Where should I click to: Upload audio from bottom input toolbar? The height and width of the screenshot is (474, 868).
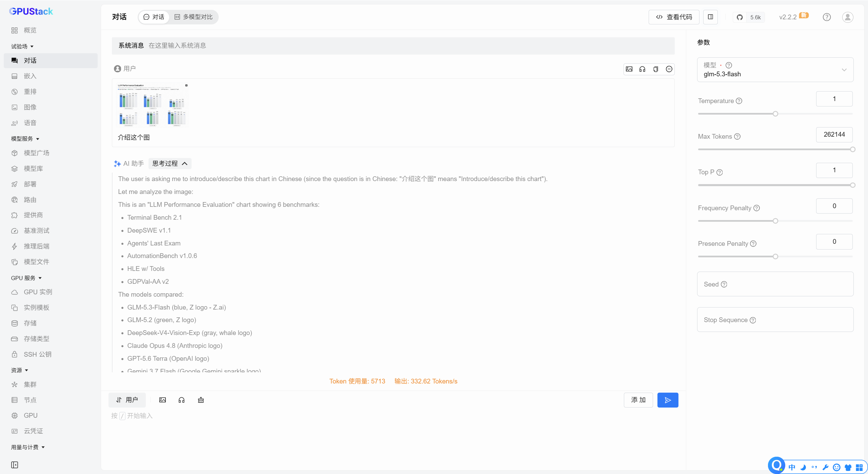pyautogui.click(x=181, y=400)
